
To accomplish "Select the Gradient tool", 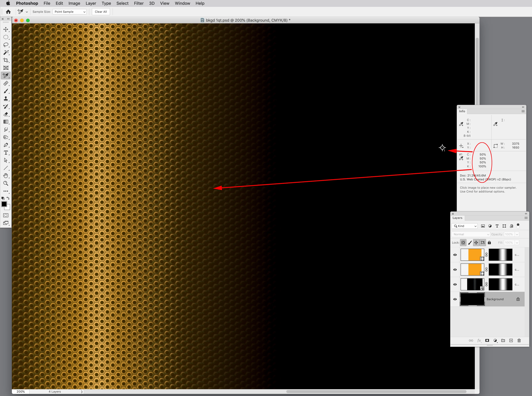I will tap(6, 122).
